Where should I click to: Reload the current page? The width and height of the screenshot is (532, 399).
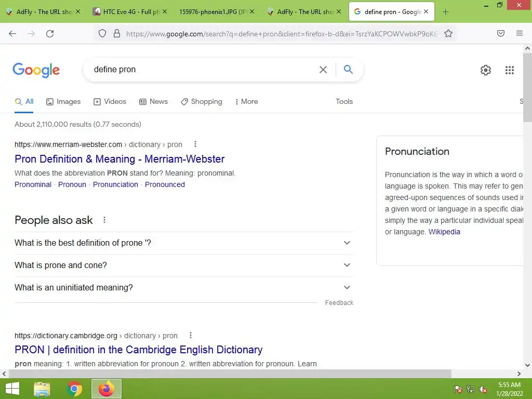click(x=50, y=34)
